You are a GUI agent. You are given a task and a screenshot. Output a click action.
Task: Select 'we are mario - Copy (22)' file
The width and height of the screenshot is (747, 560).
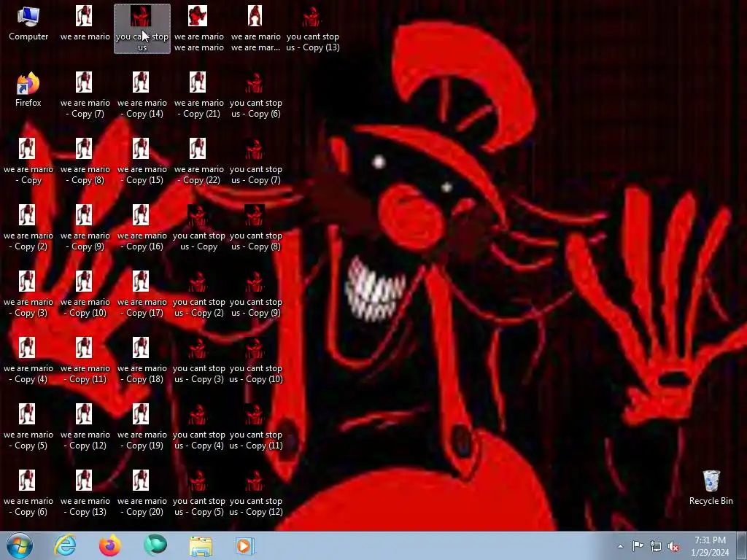pos(199,161)
